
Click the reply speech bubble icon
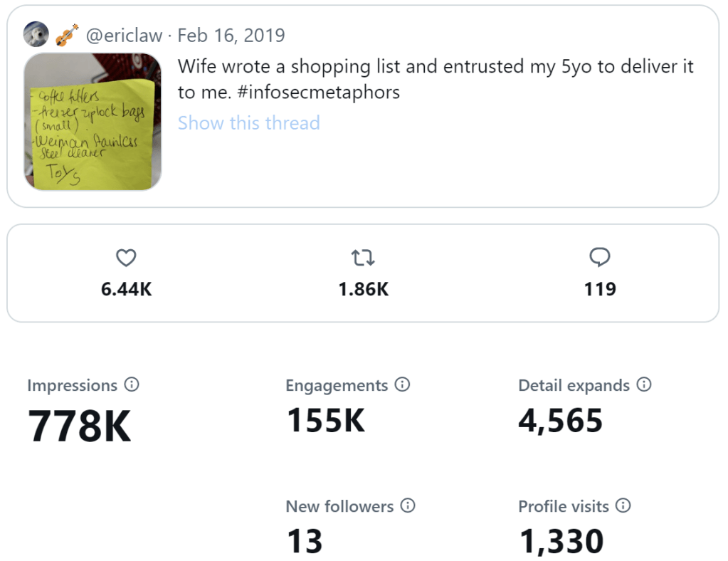click(600, 257)
